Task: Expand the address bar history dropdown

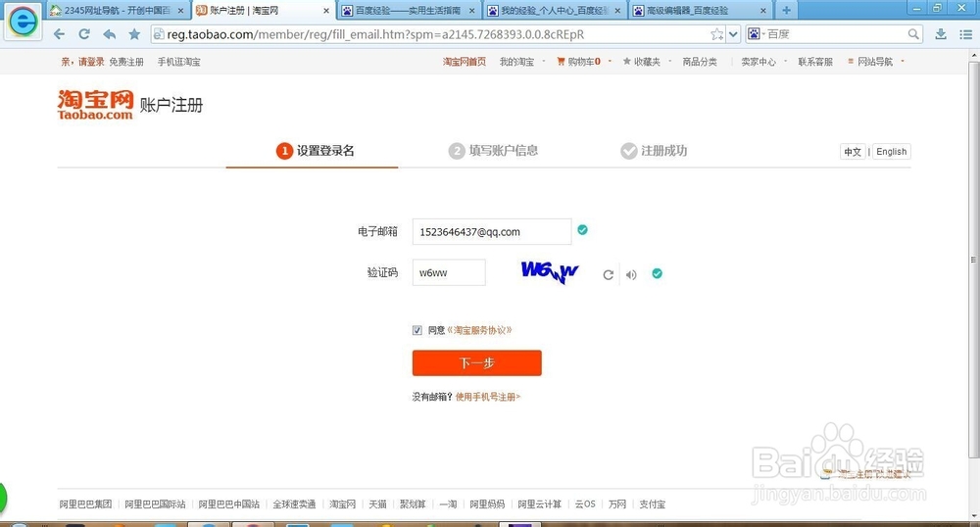Action: [x=734, y=34]
